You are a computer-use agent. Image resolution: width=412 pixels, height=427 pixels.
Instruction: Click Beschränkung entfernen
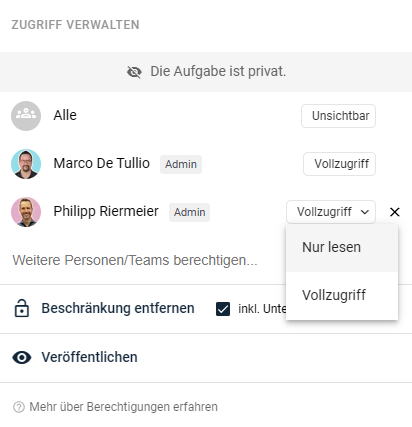(x=118, y=308)
